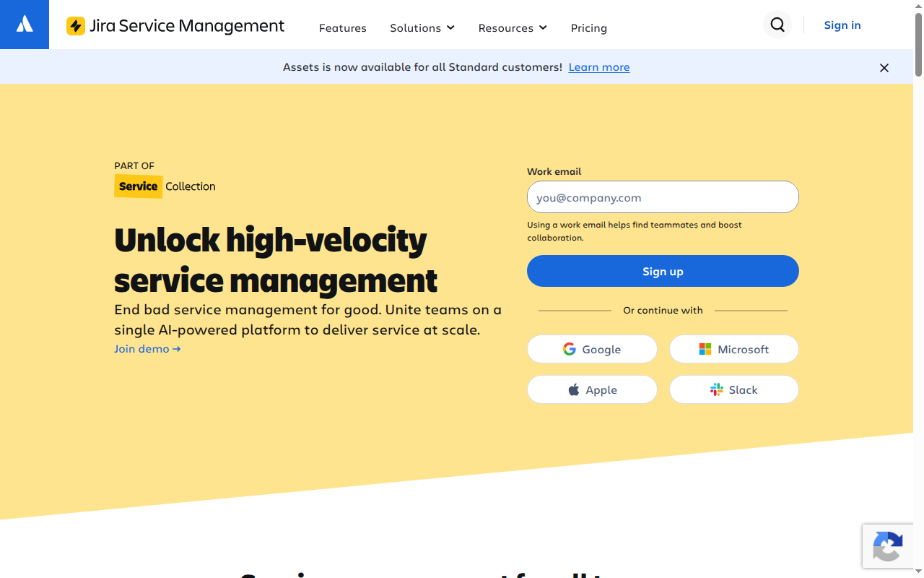924x578 pixels.
Task: Continue with Apple button
Action: [x=592, y=389]
